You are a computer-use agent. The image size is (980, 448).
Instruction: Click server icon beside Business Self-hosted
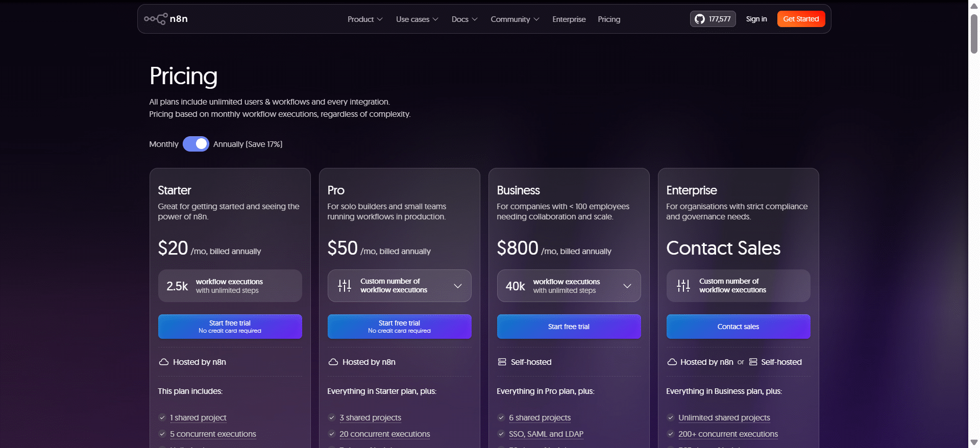click(502, 362)
